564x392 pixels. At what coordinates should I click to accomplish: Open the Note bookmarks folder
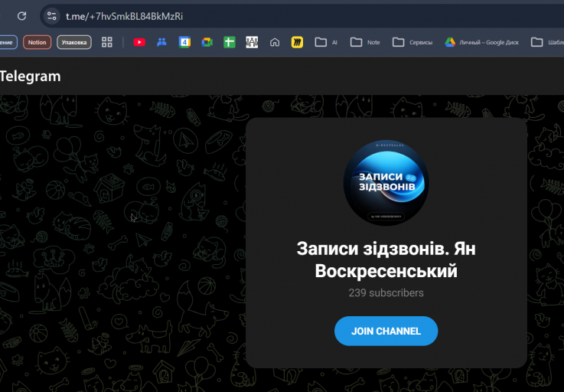click(365, 42)
